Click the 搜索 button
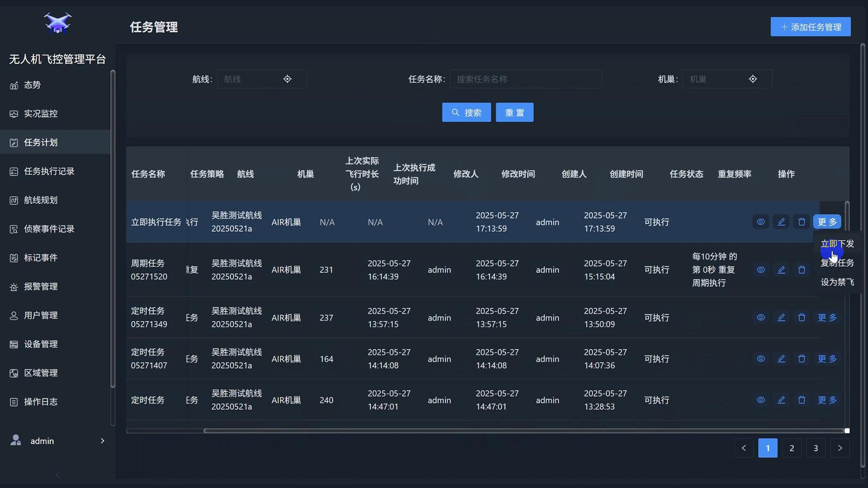868x488 pixels. tap(467, 113)
